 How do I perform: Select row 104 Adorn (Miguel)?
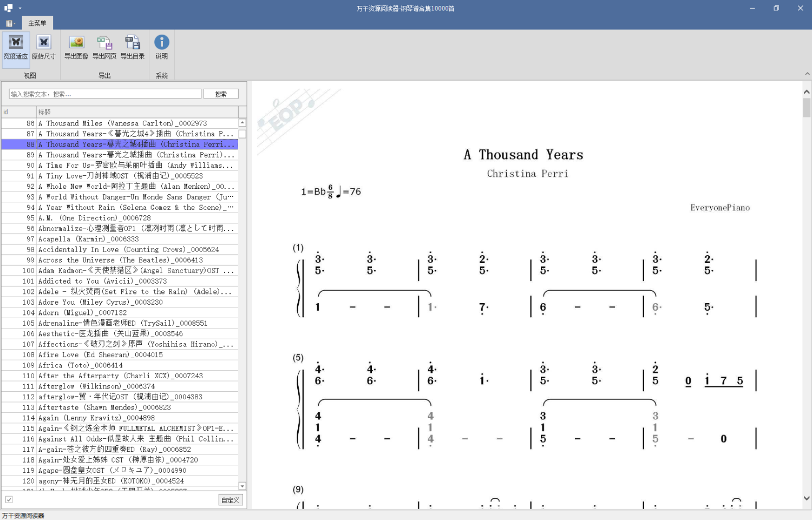point(120,313)
